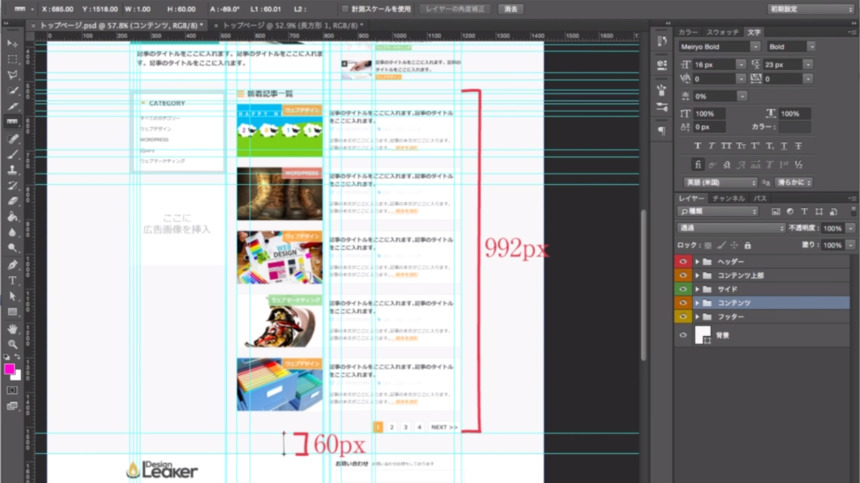Screen dimensions: 860x483
Task: Toggle Faux Italic text style
Action: point(711,146)
